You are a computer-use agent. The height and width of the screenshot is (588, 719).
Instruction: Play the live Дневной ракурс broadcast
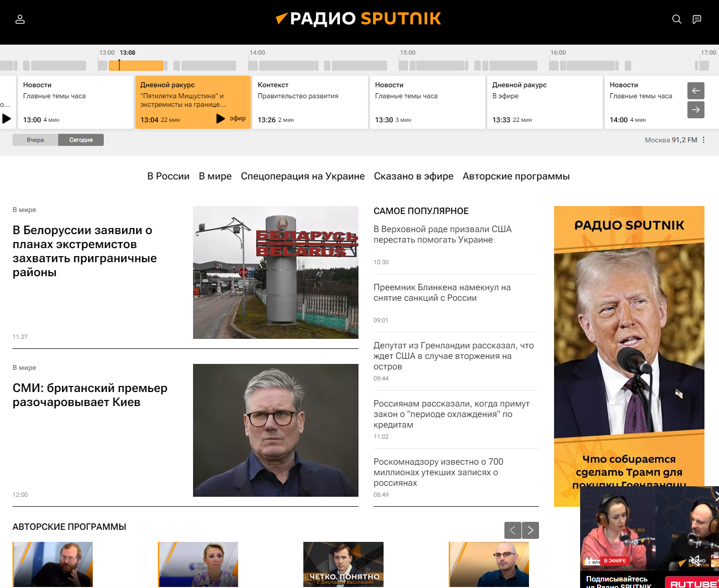(221, 118)
